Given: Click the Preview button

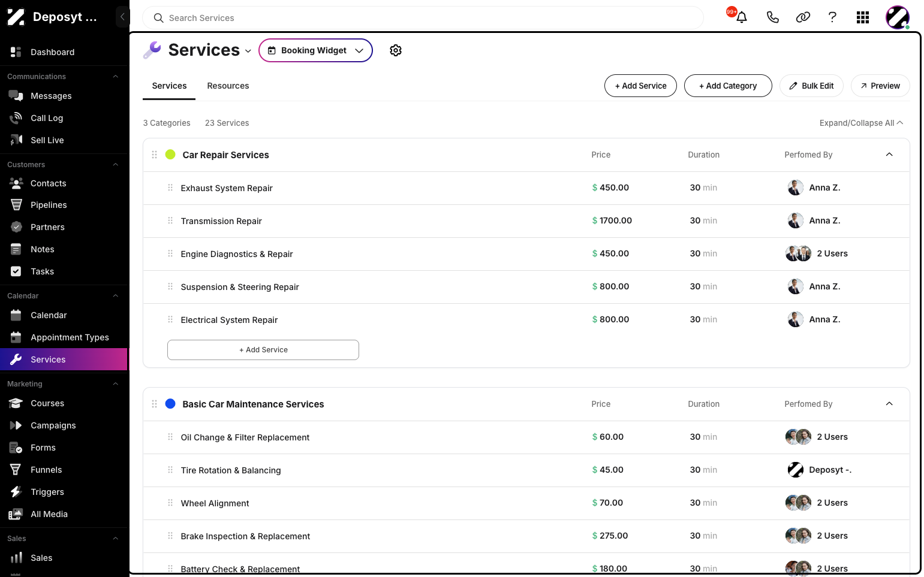Looking at the screenshot, I should tap(880, 86).
